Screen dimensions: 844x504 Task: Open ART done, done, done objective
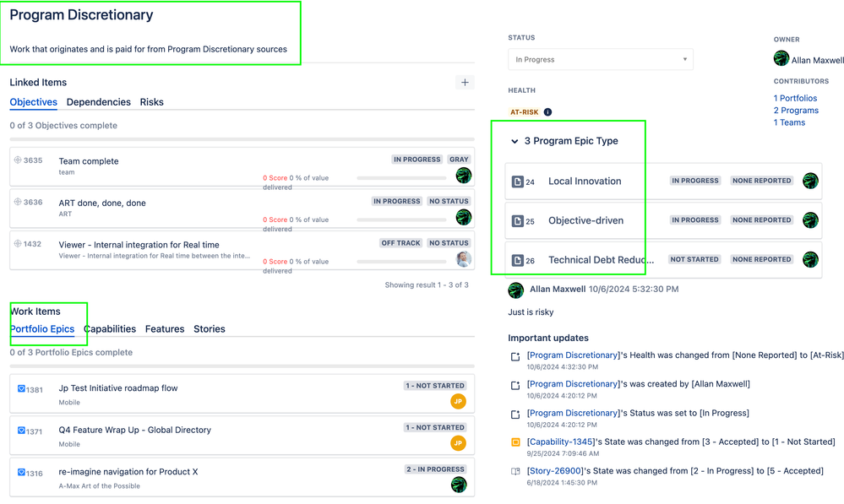pos(102,203)
